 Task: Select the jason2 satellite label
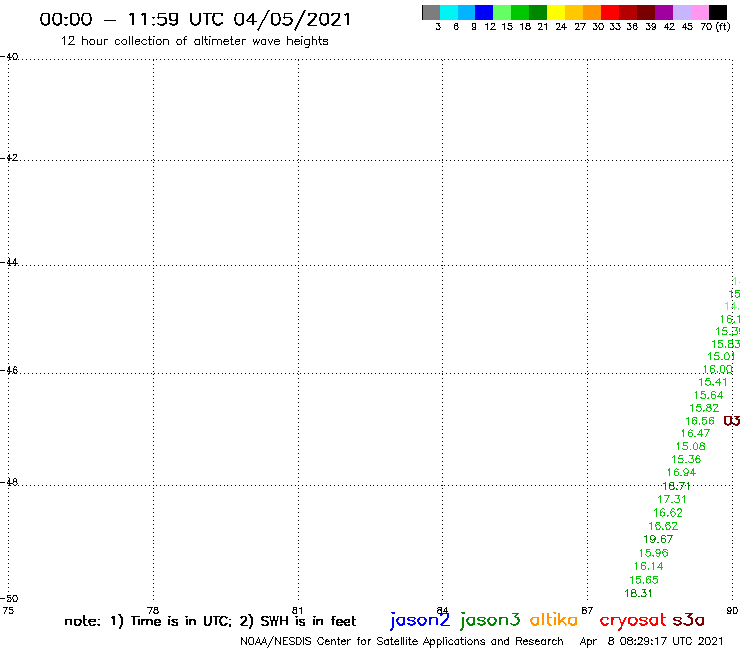(x=420, y=620)
